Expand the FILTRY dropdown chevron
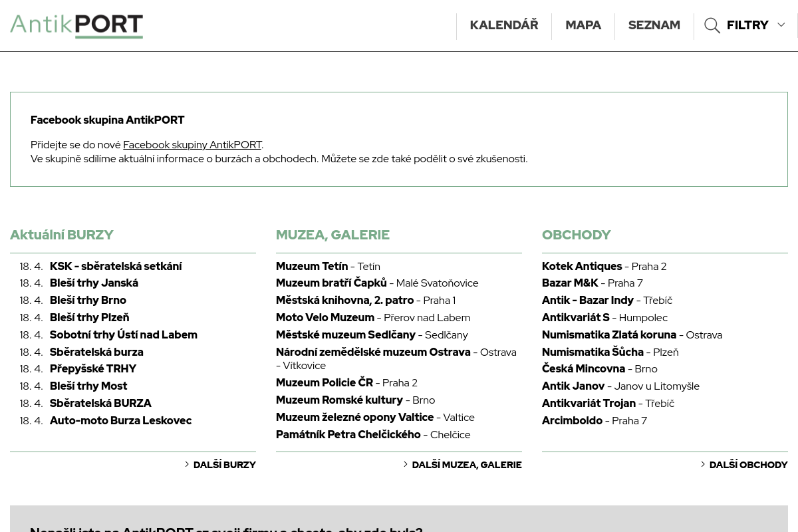The height and width of the screenshot is (532, 798). tap(781, 25)
